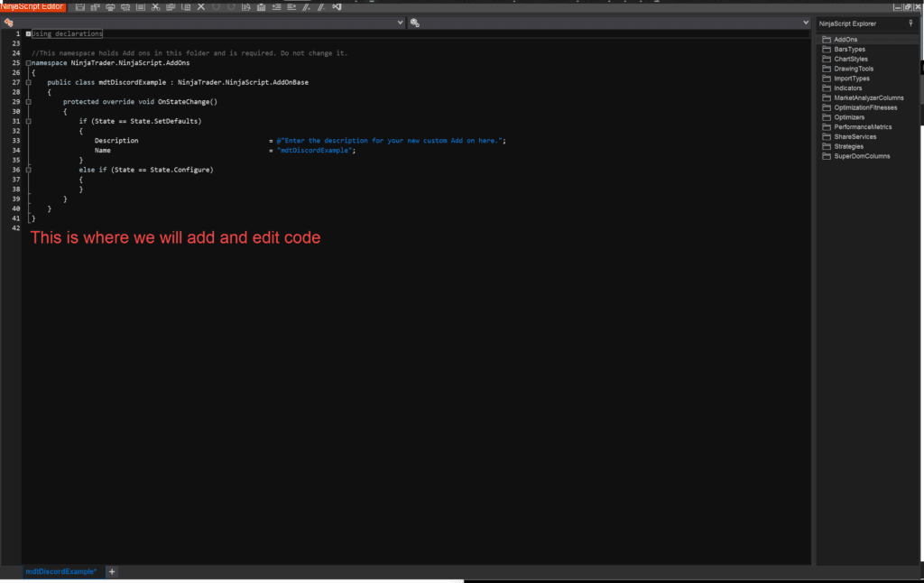Click the Undo arrow icon
Screen dimensions: 924x583
point(217,7)
